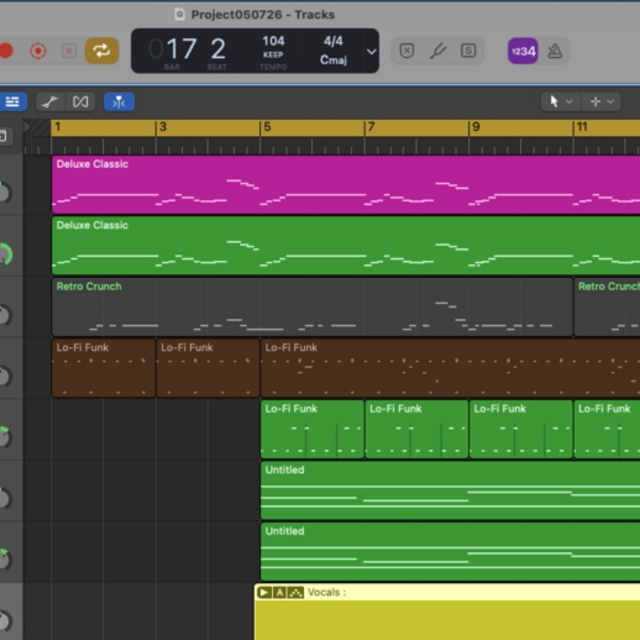Click the Capture Recording button
This screenshot has height=640, width=640.
38,51
